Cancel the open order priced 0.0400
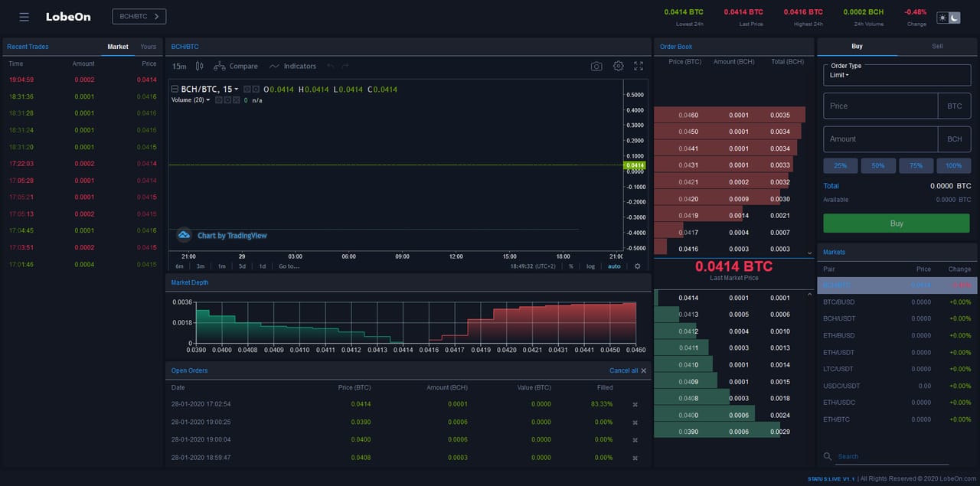 tap(635, 440)
